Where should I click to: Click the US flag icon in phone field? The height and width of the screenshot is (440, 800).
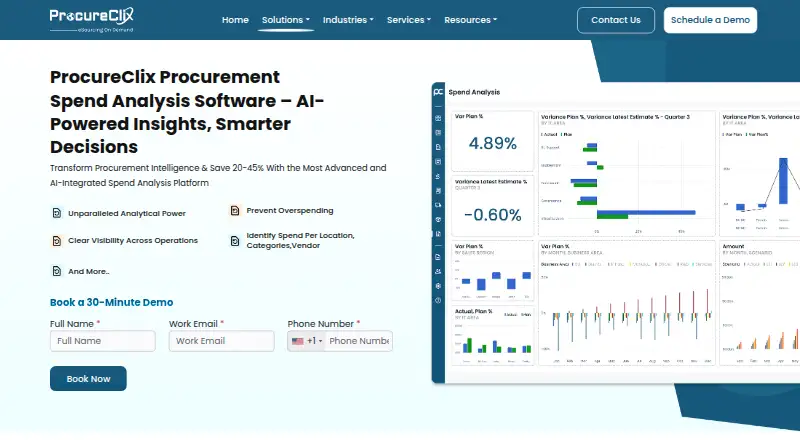click(x=298, y=341)
